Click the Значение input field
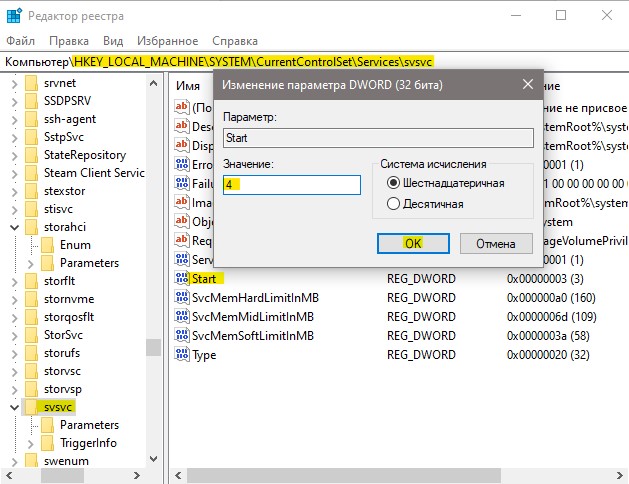 [x=292, y=185]
